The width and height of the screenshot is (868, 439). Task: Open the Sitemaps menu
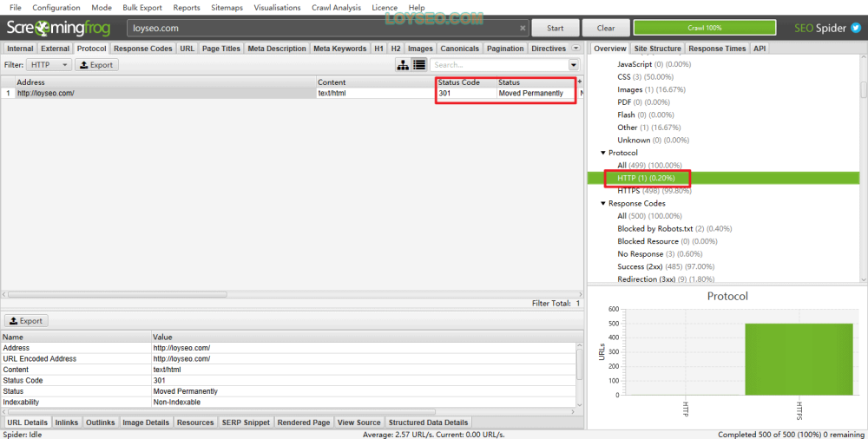tap(227, 7)
